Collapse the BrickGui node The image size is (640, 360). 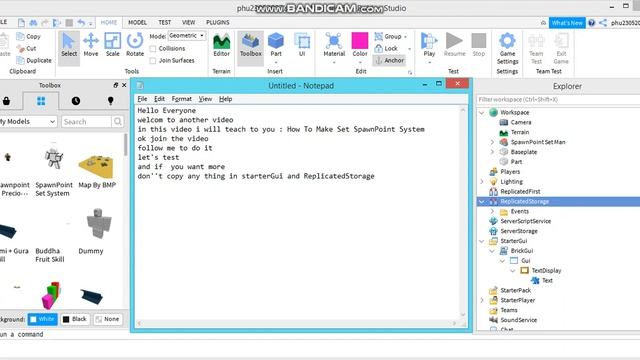[492, 251]
